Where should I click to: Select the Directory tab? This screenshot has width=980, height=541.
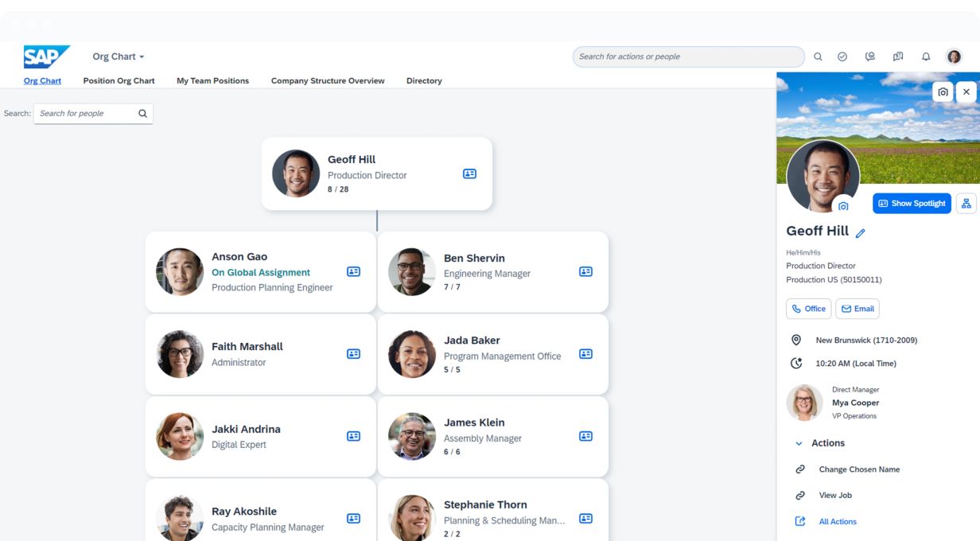424,80
